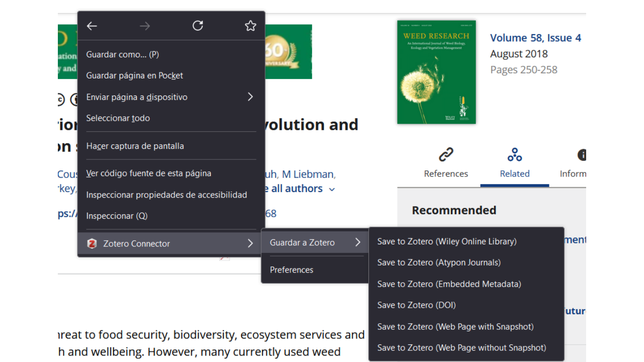This screenshot has height=362, width=644.
Task: Expand the Zotero Connector submenu arrow
Action: (x=250, y=243)
